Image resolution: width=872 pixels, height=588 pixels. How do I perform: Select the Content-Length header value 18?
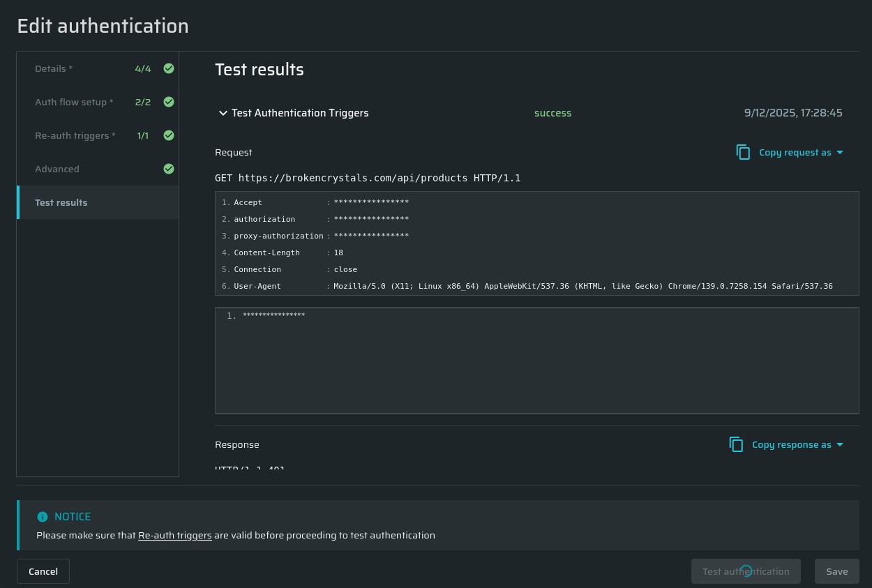[x=338, y=252]
